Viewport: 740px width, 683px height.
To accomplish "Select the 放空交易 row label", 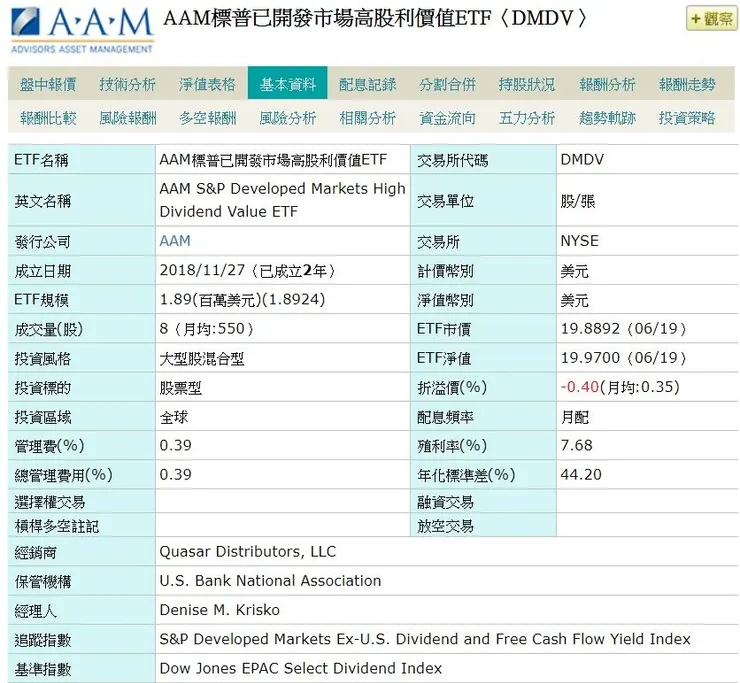I will point(445,526).
